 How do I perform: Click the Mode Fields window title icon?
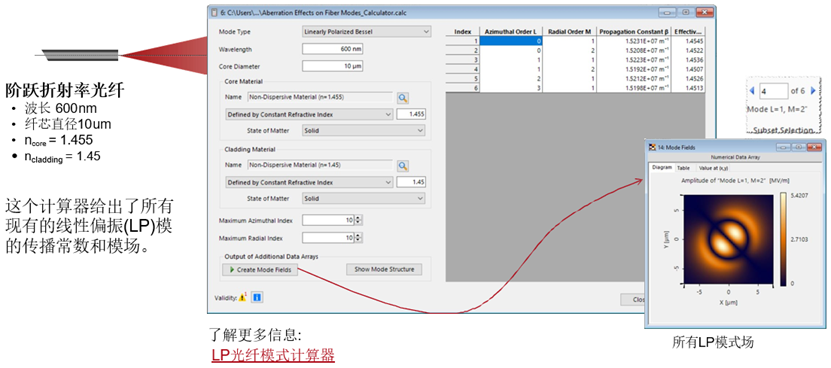tap(652, 147)
